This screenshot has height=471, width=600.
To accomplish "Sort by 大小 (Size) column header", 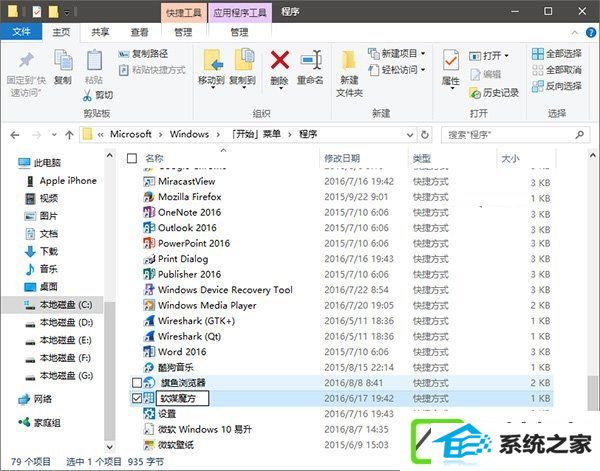I will click(510, 158).
